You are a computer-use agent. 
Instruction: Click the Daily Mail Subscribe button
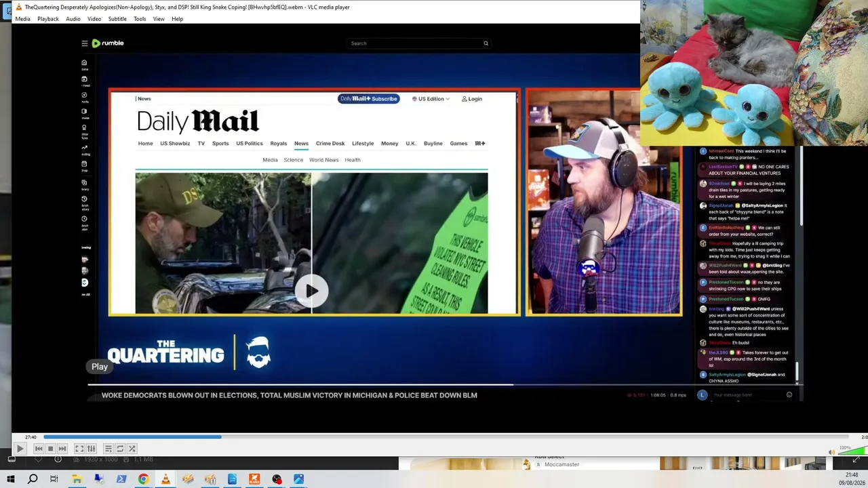(x=369, y=99)
